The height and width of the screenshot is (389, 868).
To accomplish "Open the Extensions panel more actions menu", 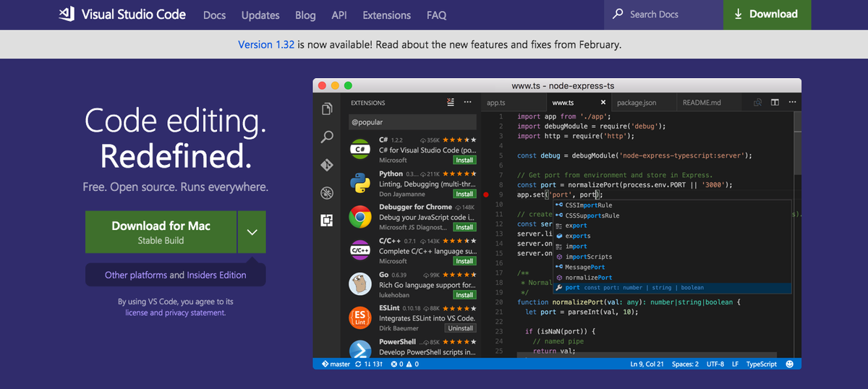I will [468, 103].
